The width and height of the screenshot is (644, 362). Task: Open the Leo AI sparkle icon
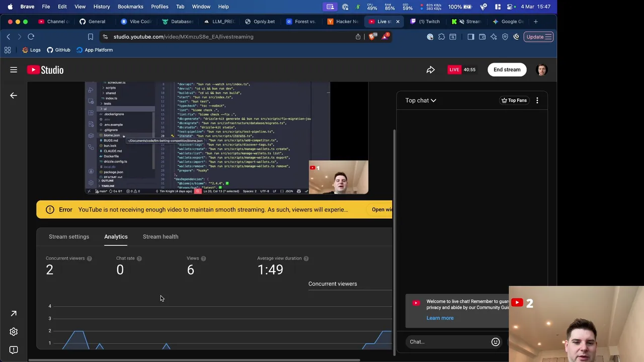494,37
